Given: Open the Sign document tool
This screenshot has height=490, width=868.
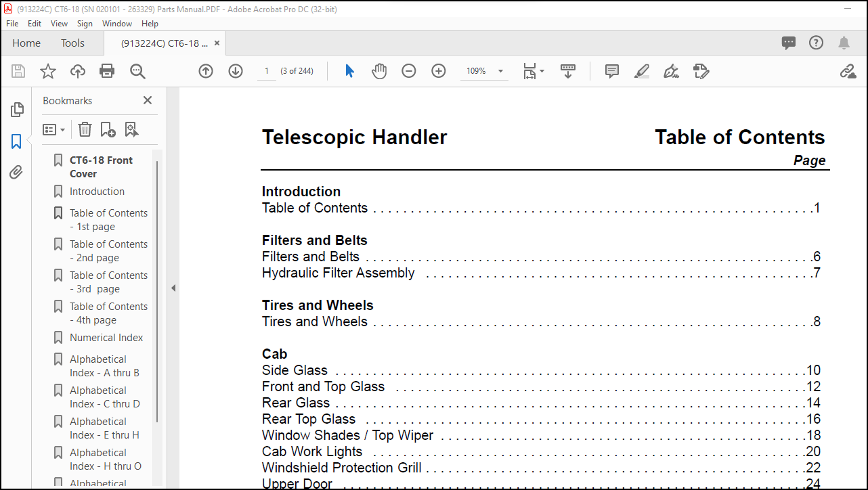Looking at the screenshot, I should pyautogui.click(x=672, y=71).
